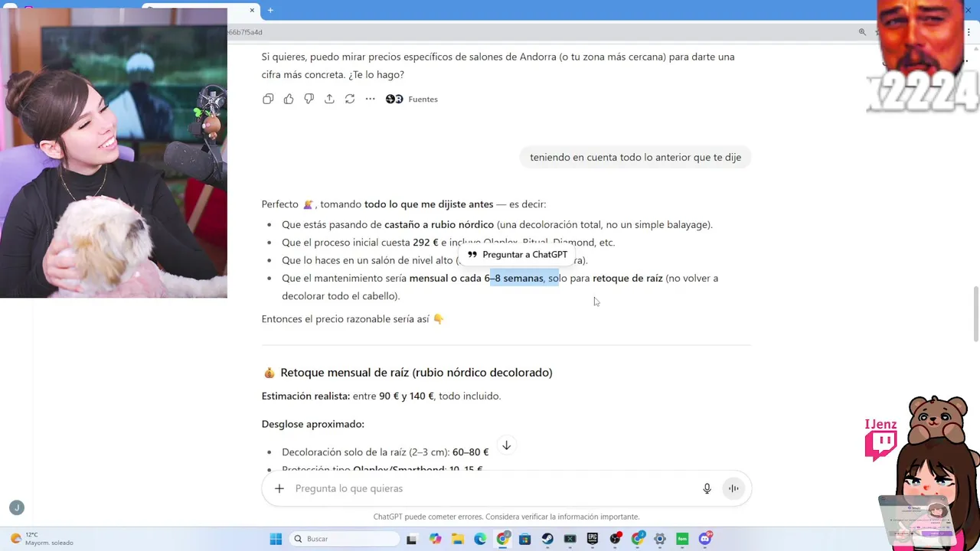980x551 pixels.
Task: Start dictation with microphone icon
Action: click(x=707, y=488)
